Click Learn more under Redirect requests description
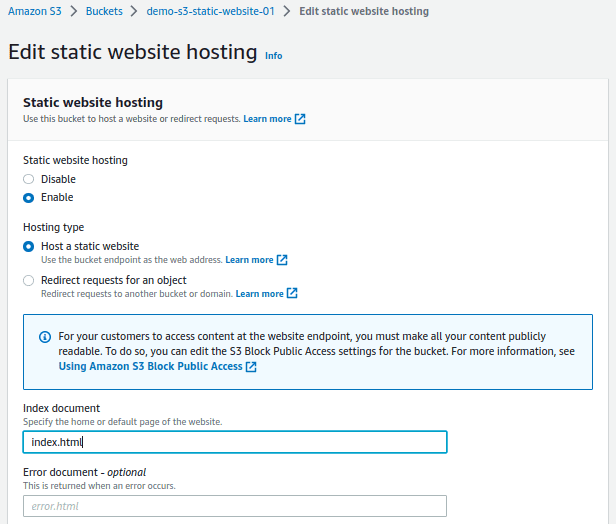Screen dimensions: 616x524 pyautogui.click(x=259, y=293)
